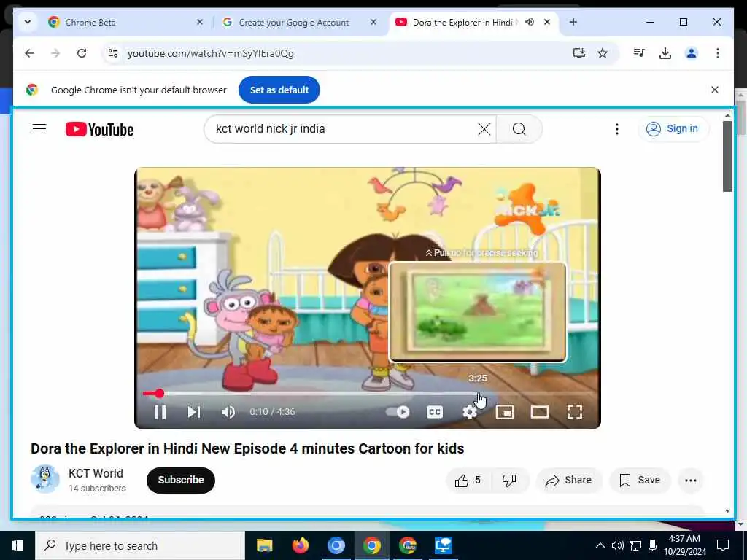Click the address bar URL youtube.com/watch
This screenshot has height=560, width=747.
coord(211,53)
